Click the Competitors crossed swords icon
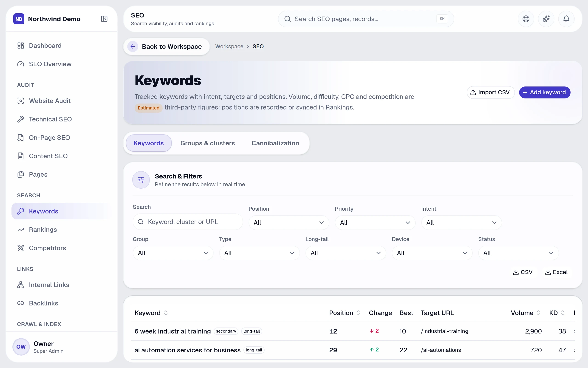 pyautogui.click(x=21, y=248)
